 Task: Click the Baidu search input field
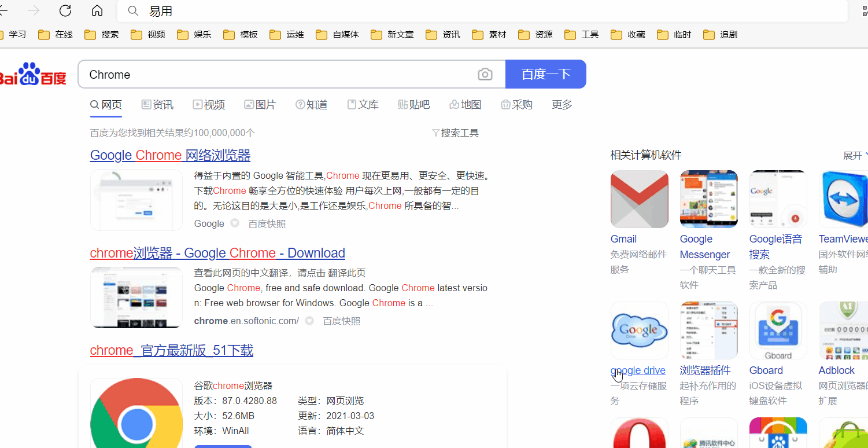(278, 75)
